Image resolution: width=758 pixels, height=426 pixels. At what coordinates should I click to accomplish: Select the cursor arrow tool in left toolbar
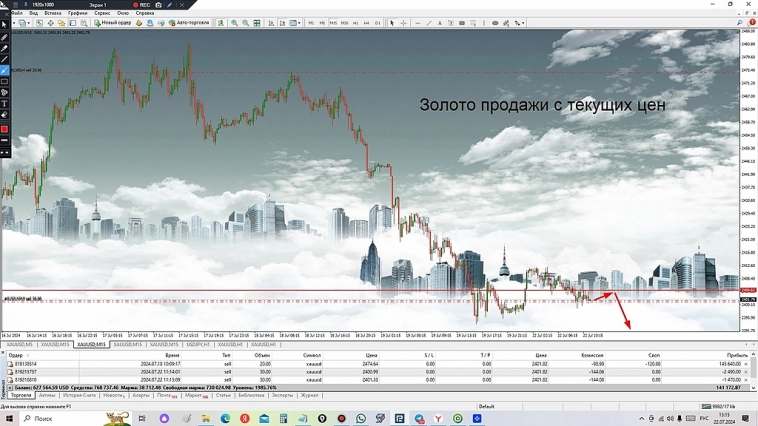pos(5,25)
